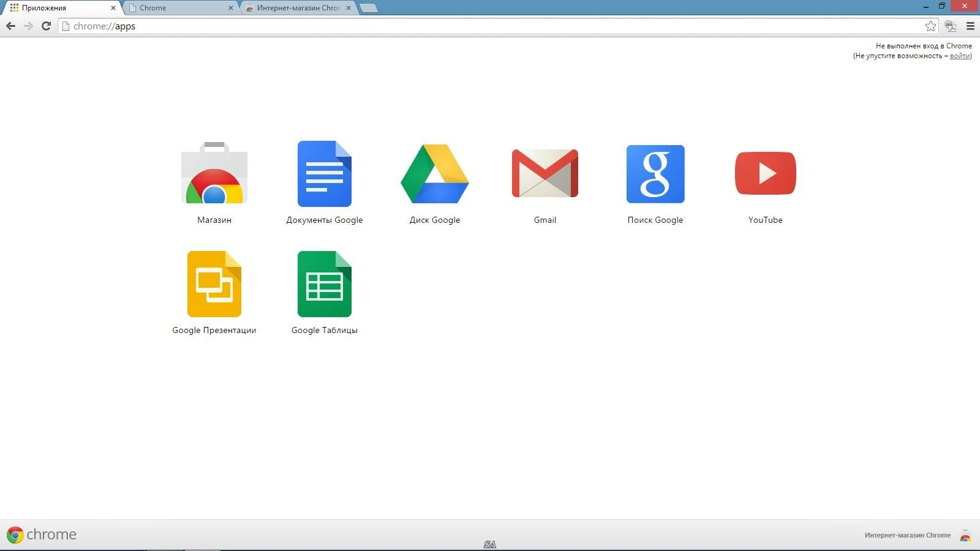Click the Web Store icon in footer

pos(965,536)
